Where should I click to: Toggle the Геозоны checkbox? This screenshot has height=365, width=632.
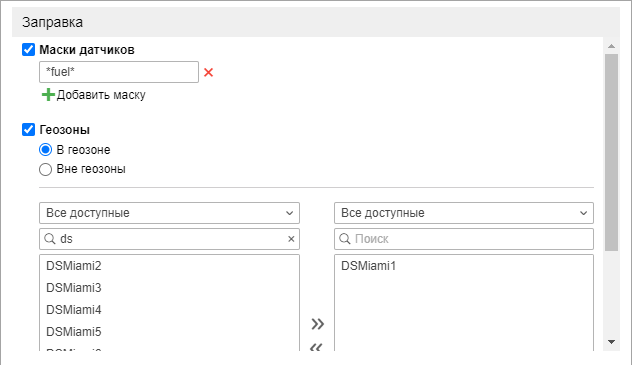tap(28, 130)
